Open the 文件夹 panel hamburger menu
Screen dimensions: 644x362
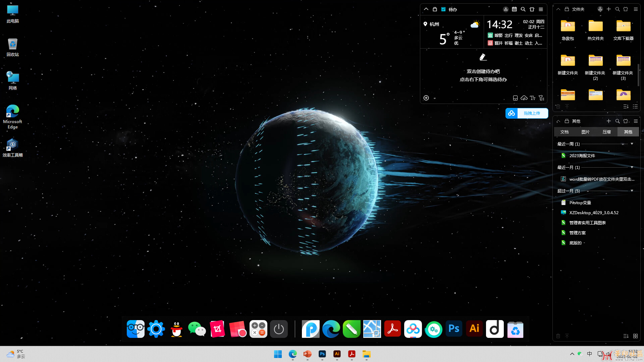pyautogui.click(x=636, y=9)
